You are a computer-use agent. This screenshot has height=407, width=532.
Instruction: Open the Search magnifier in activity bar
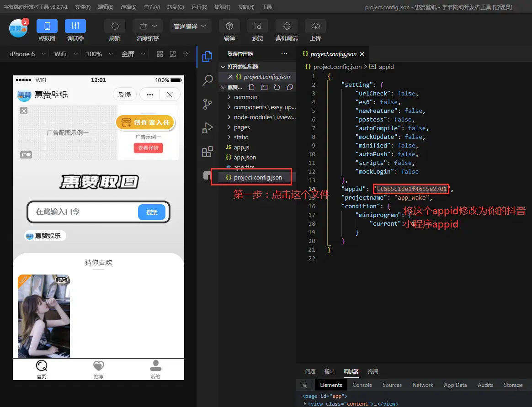point(207,80)
